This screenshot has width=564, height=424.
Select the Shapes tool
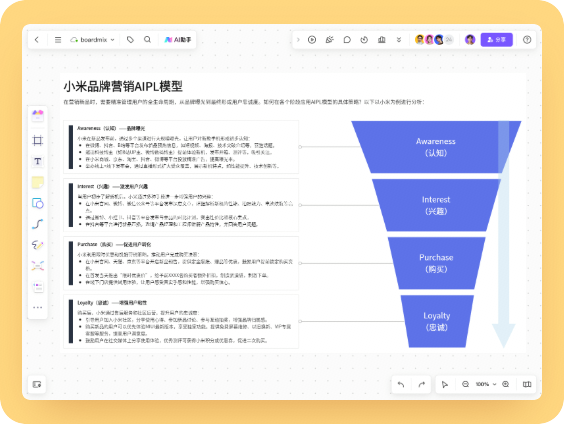38,203
